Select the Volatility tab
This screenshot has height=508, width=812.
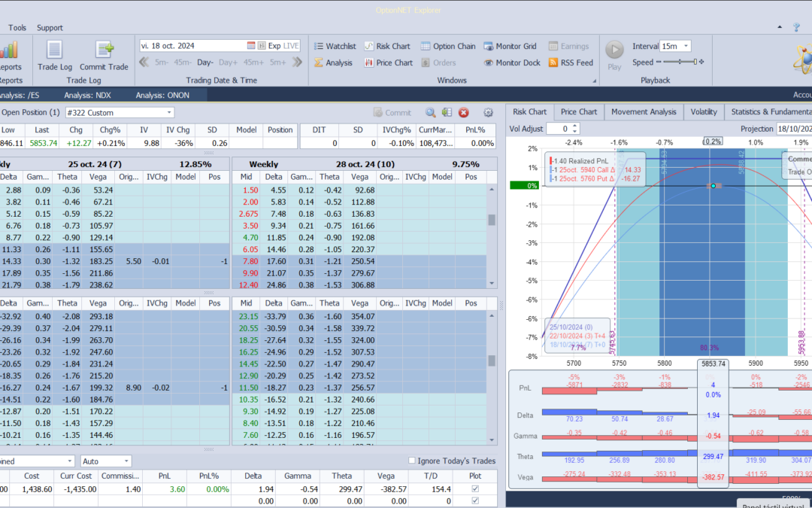click(704, 111)
